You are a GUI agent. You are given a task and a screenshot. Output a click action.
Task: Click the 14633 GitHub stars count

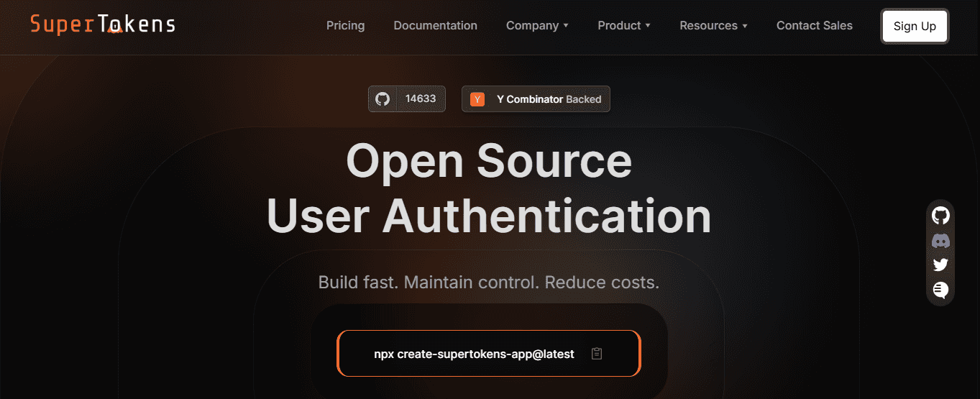point(421,99)
